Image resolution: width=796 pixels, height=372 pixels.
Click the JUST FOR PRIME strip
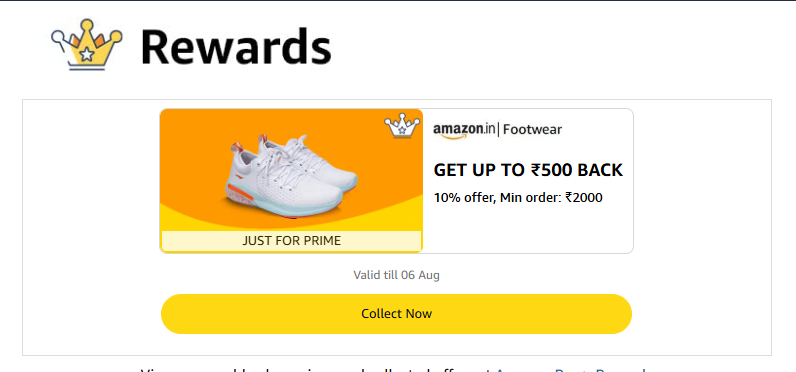pyautogui.click(x=291, y=241)
